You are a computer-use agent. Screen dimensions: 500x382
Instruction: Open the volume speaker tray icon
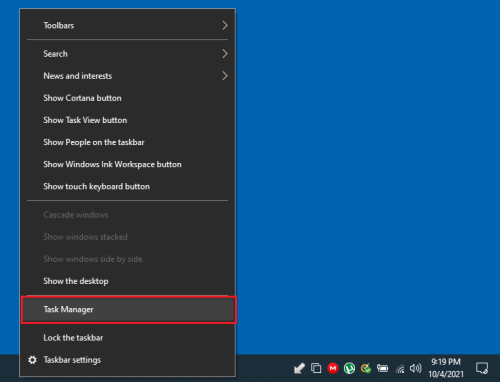click(416, 368)
